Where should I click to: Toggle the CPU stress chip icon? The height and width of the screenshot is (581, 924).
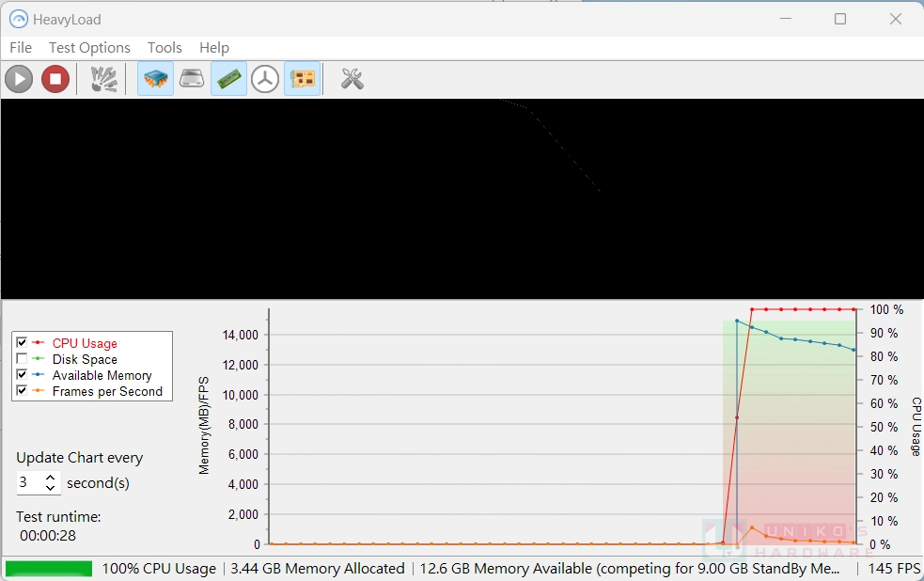pos(156,79)
